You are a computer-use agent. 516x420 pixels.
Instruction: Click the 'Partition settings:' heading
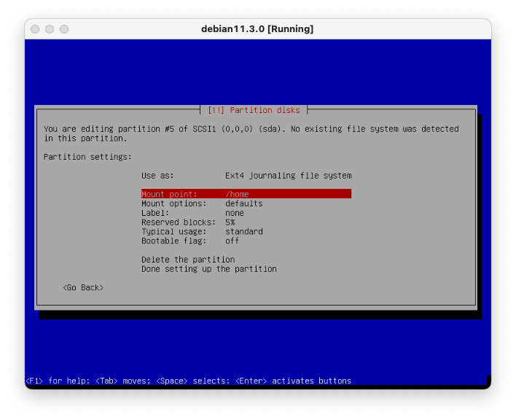pyautogui.click(x=87, y=157)
